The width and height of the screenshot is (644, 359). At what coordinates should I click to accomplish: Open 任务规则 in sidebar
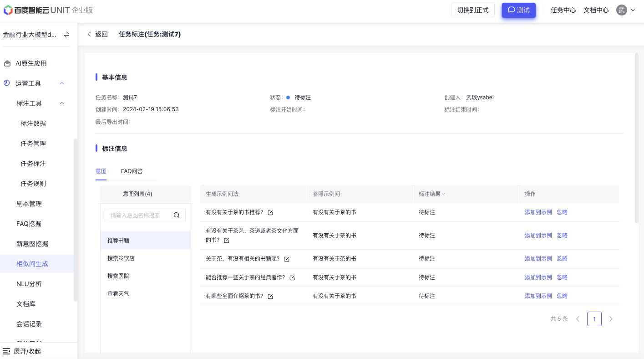pos(33,184)
